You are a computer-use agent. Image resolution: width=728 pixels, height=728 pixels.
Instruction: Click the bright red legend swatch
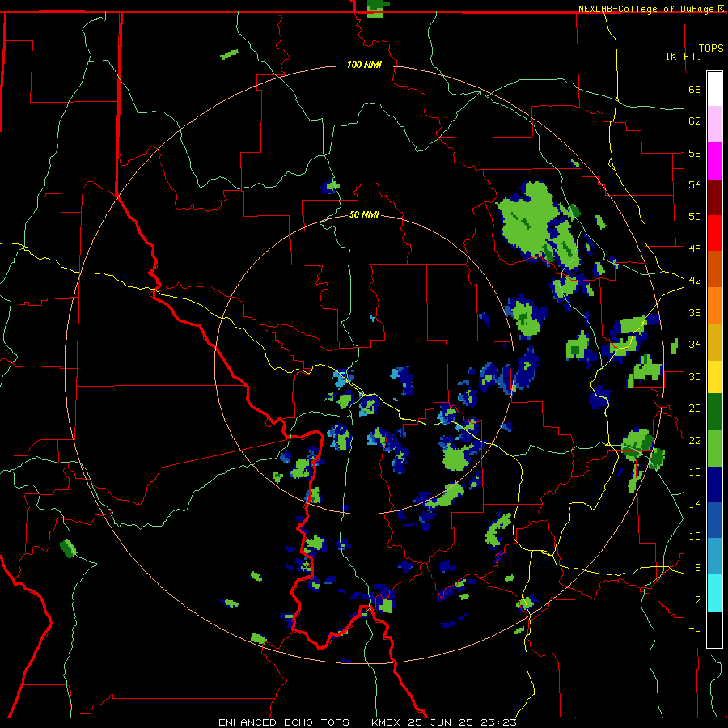714,233
